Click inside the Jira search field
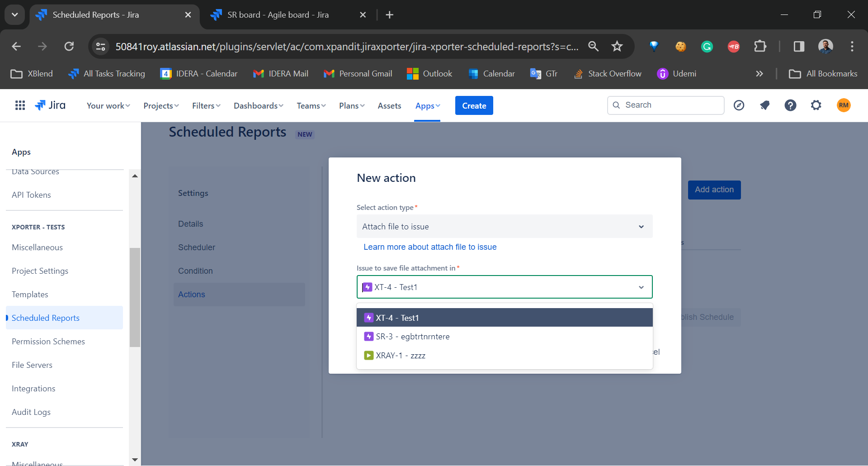This screenshot has width=868, height=466. (x=665, y=105)
